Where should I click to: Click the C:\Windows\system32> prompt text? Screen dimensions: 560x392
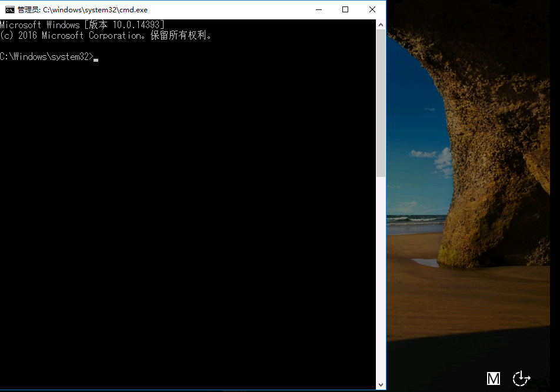click(46, 56)
